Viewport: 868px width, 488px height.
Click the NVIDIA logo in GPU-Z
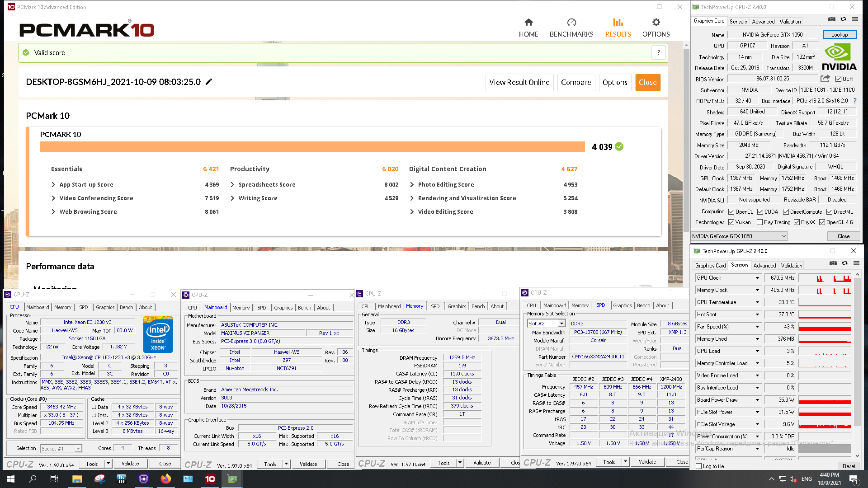click(x=839, y=57)
